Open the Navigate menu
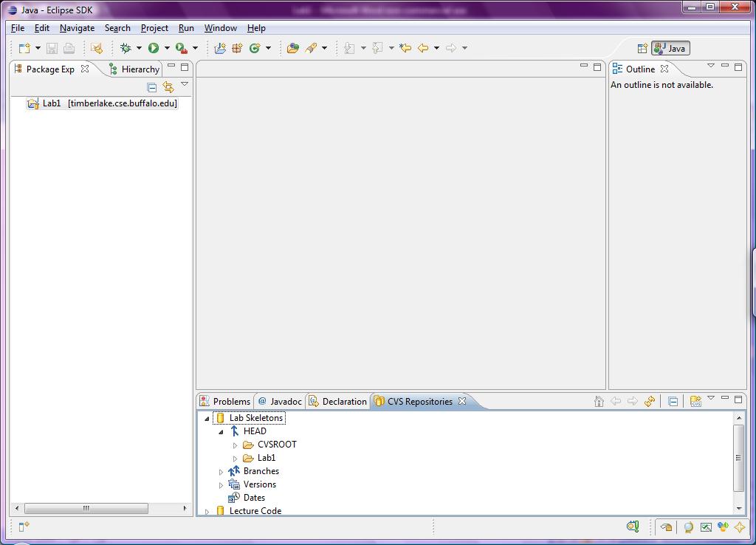The height and width of the screenshot is (545, 756). pos(77,28)
